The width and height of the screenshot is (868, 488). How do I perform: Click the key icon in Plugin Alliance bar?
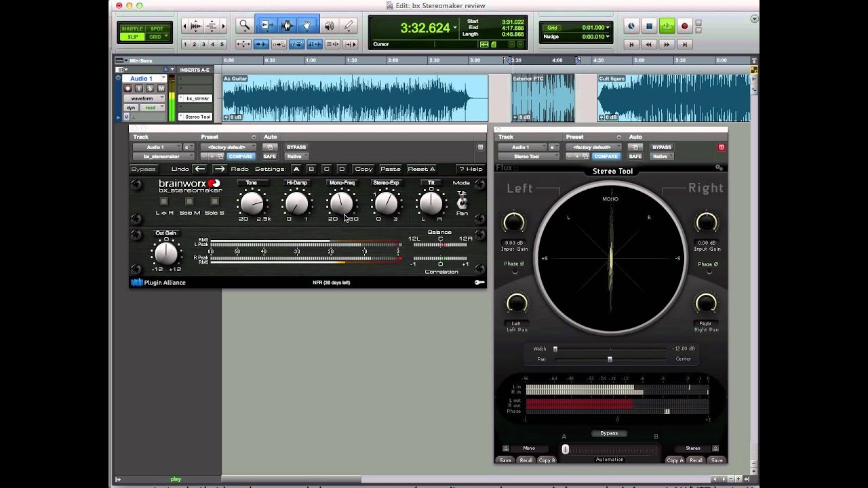pyautogui.click(x=479, y=282)
